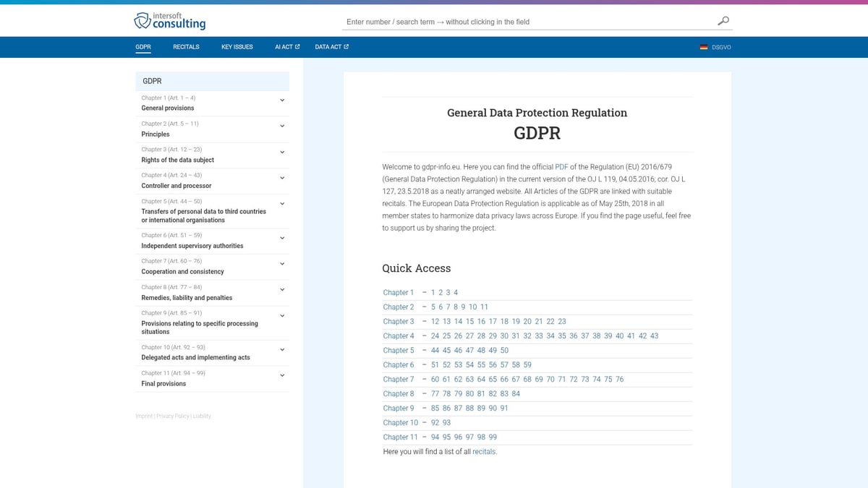The height and width of the screenshot is (488, 868).
Task: Open the recitals list link
Action: tap(485, 451)
